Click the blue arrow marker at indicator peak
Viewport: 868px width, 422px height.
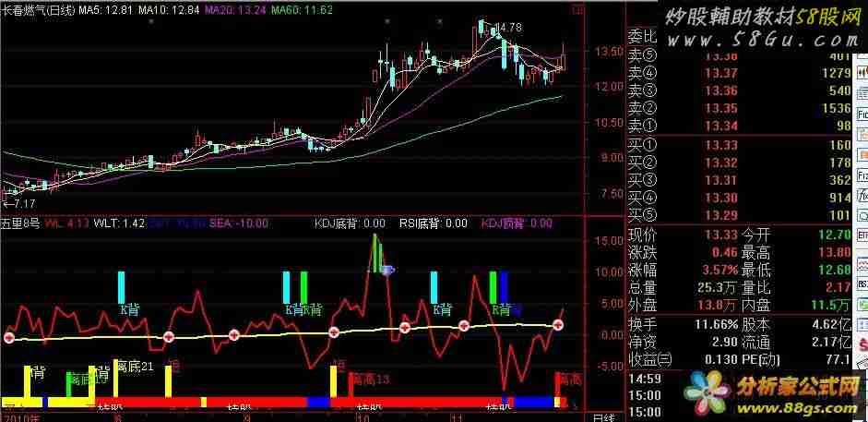[387, 271]
